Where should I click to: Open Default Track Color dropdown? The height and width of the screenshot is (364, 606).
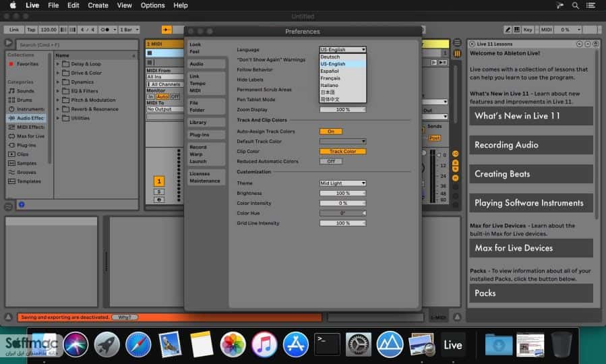[x=343, y=142]
